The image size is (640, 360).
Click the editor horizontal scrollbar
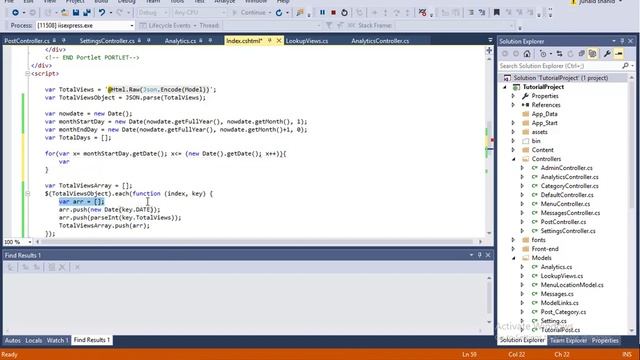coord(258,242)
